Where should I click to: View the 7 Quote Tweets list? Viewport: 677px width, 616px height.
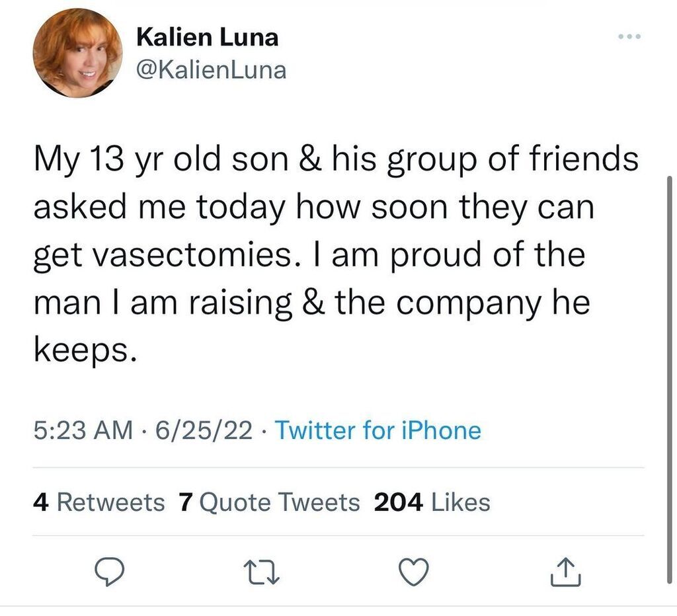click(x=269, y=502)
